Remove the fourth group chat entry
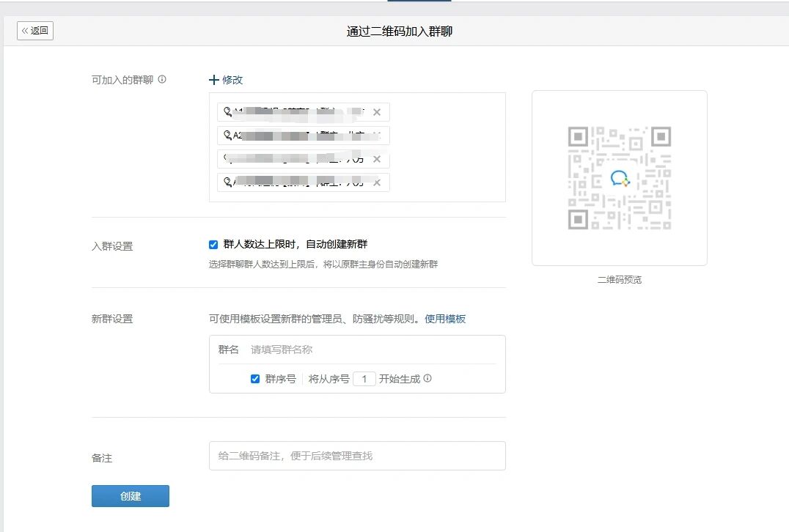The width and height of the screenshot is (789, 532). pos(377,182)
